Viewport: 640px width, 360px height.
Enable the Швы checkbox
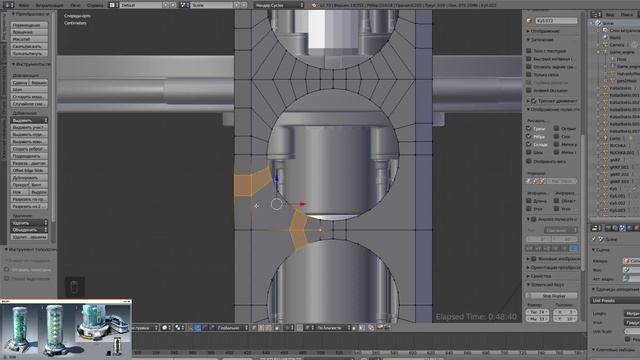click(529, 152)
